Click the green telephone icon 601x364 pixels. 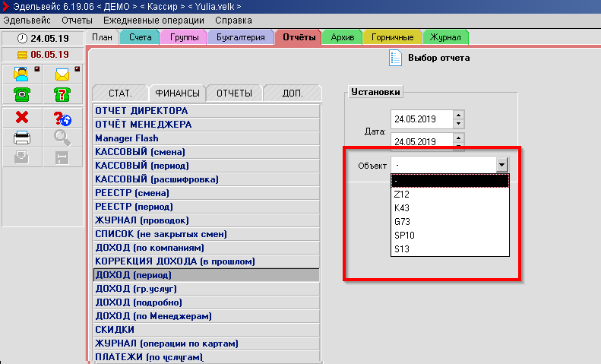point(22,94)
